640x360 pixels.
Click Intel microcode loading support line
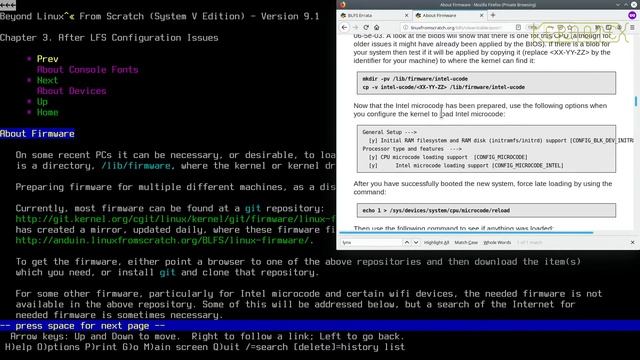click(466, 166)
